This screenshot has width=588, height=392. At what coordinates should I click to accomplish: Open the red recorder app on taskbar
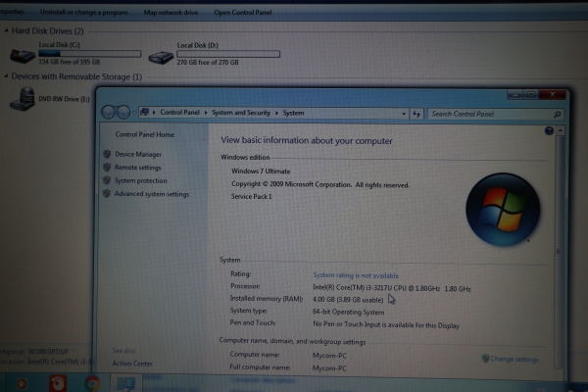[x=58, y=383]
